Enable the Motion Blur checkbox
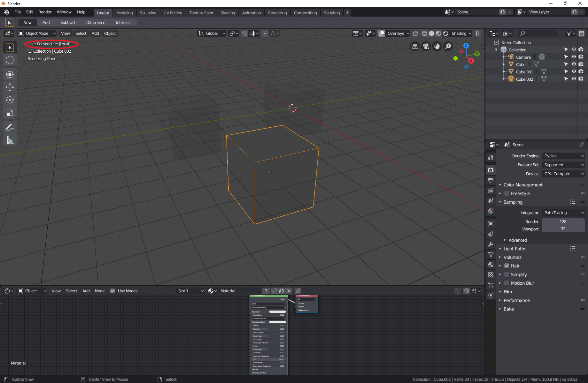Screen dimensions: 588x383 pyautogui.click(x=507, y=283)
